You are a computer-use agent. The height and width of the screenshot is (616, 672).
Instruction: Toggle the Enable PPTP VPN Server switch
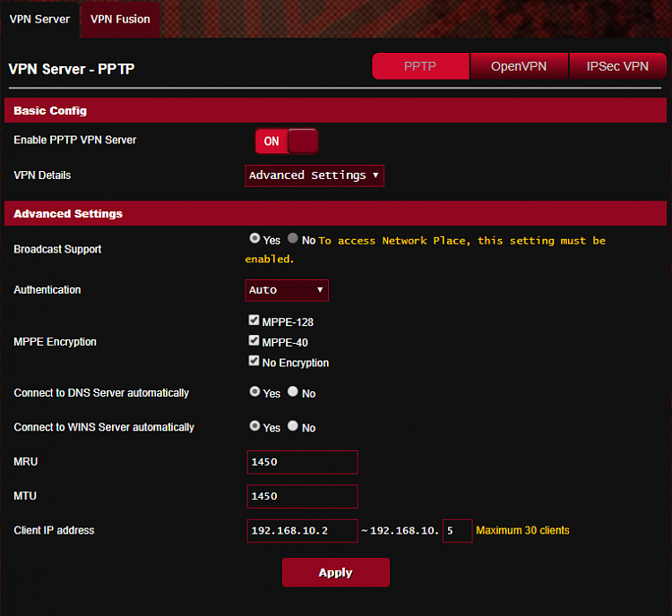point(287,141)
